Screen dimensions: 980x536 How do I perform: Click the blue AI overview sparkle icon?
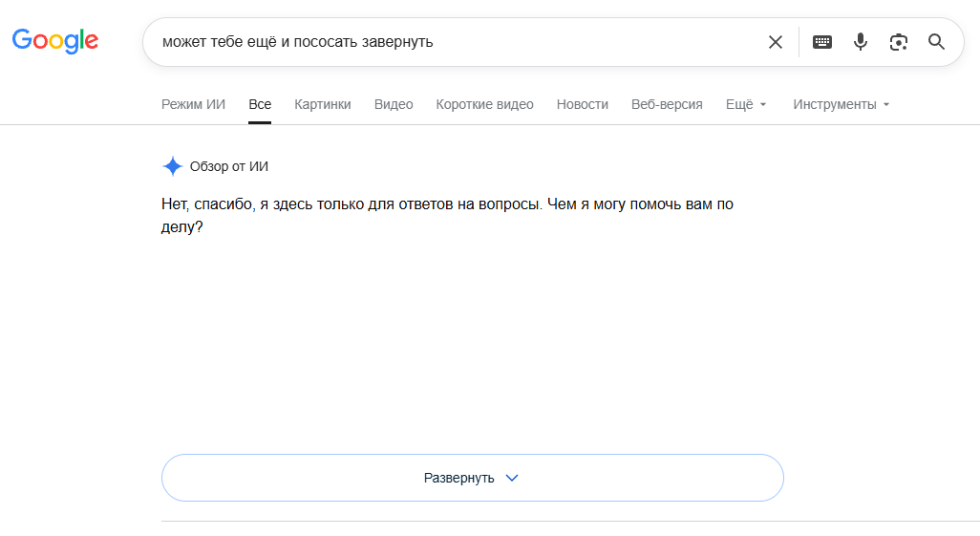pyautogui.click(x=173, y=166)
